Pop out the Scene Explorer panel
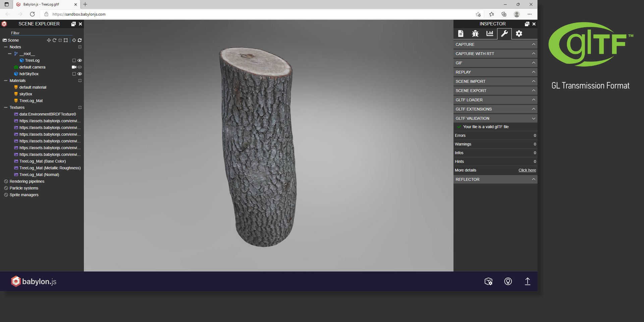Image resolution: width=644 pixels, height=322 pixels. [73, 24]
